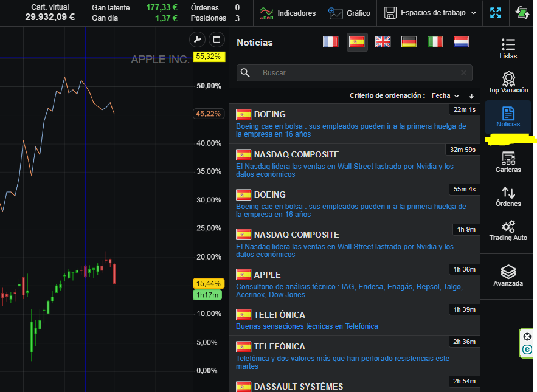Open the Órdenes sidebar panel
The height and width of the screenshot is (392, 537).
click(508, 196)
